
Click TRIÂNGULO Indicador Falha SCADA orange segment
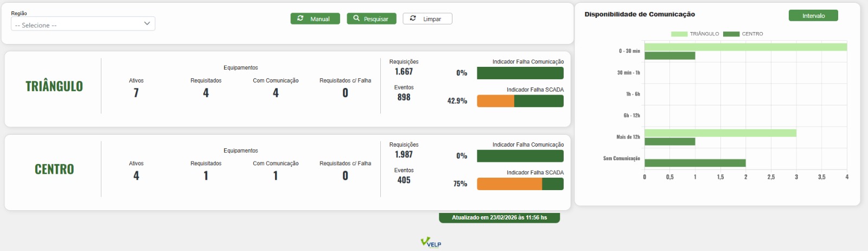coord(495,101)
